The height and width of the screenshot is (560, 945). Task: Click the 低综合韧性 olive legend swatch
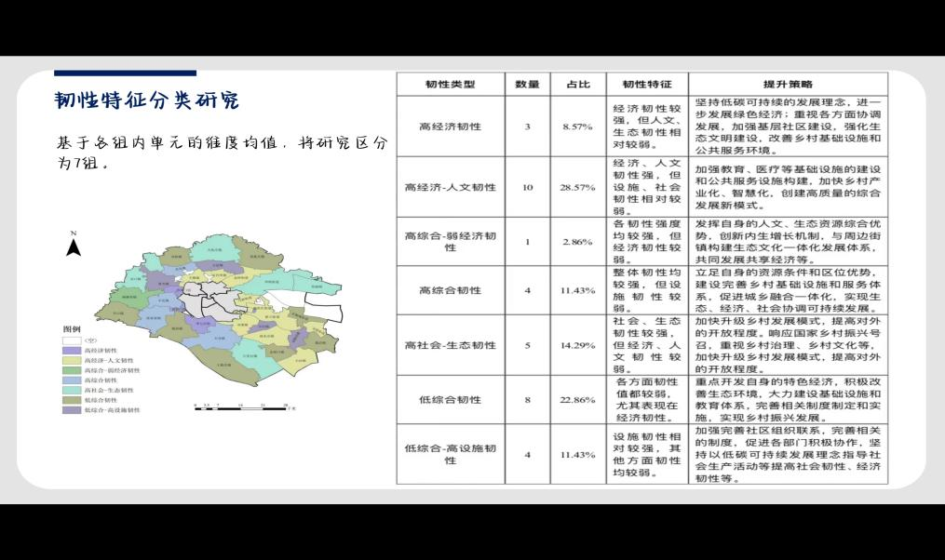point(72,400)
